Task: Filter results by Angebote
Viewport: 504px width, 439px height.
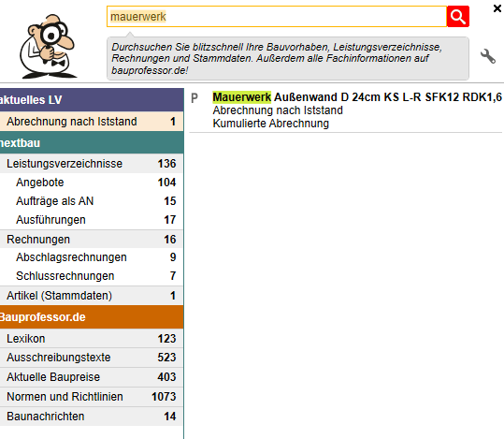Action: point(92,183)
